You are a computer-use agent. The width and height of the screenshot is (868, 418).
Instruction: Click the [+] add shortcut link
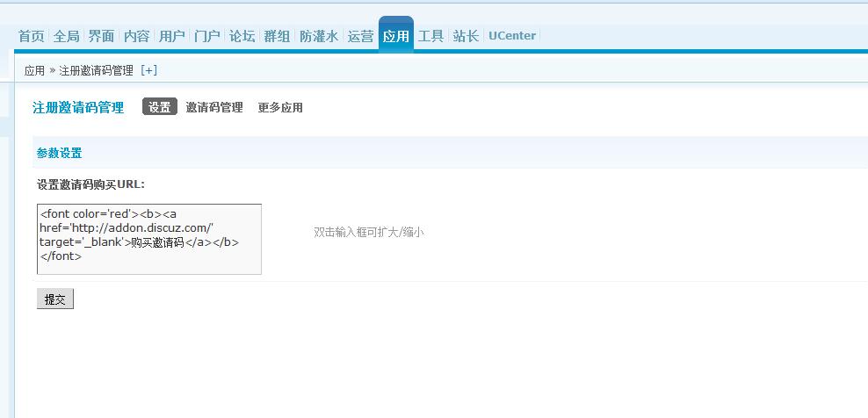click(x=148, y=70)
